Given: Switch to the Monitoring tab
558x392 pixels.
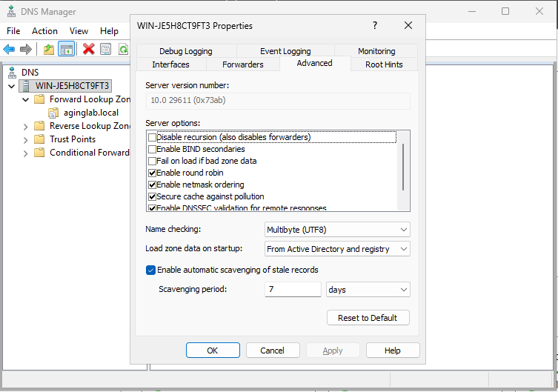Looking at the screenshot, I should pyautogui.click(x=376, y=51).
